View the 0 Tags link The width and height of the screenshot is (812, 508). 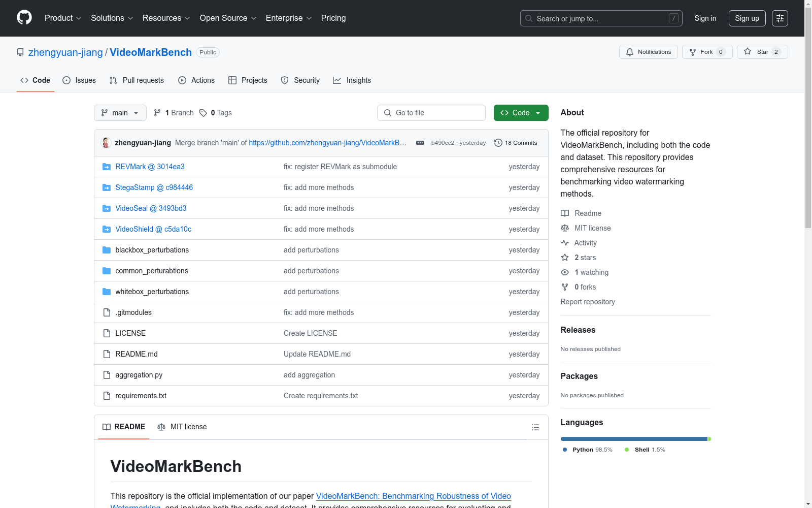click(x=216, y=113)
